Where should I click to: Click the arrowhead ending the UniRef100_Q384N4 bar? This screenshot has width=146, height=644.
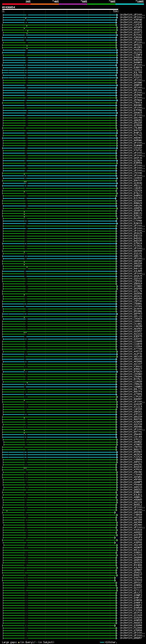[115, 625]
